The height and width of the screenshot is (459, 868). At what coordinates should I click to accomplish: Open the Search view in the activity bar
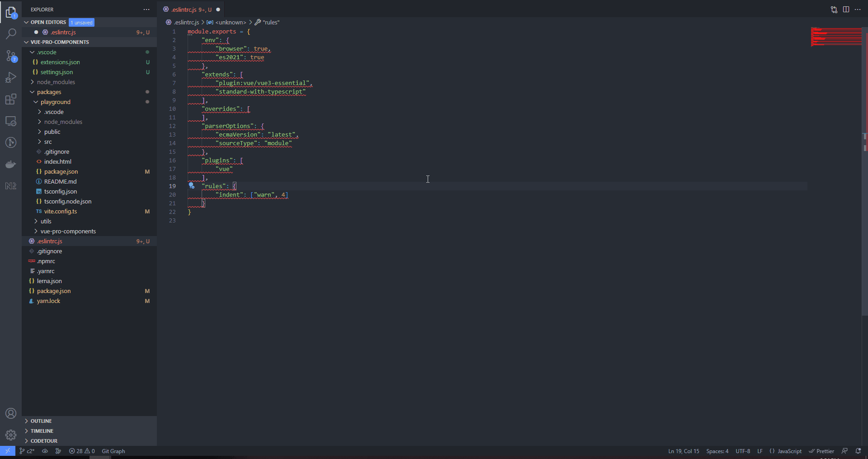pyautogui.click(x=11, y=34)
